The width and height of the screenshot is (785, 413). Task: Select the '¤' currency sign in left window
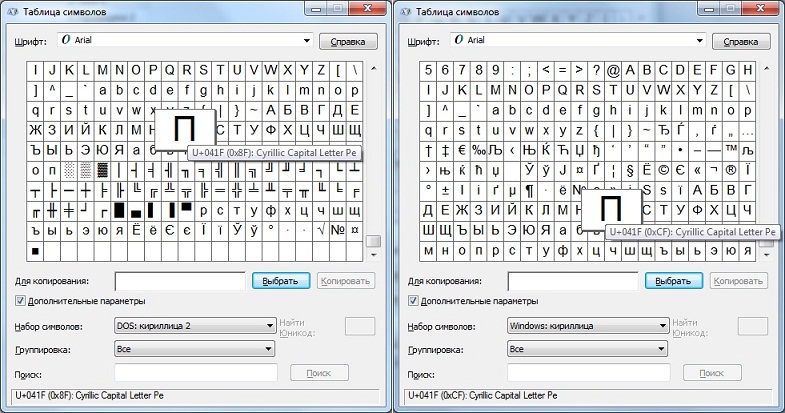tap(354, 230)
